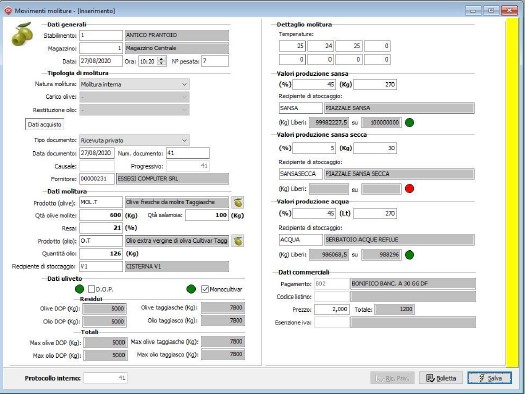Click the Resa percentage field
Image resolution: width=525 pixels, height=394 pixels.
coord(101,228)
